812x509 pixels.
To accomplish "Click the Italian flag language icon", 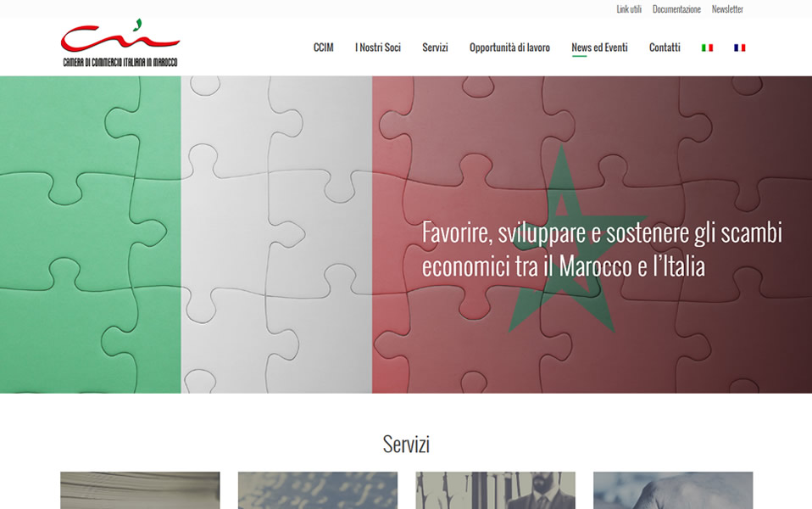I will 707,48.
